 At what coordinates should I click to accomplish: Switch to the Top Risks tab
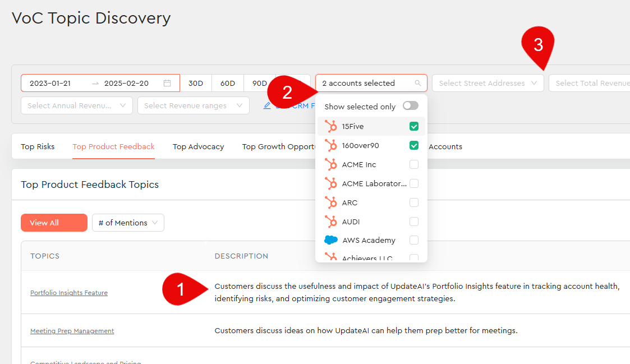[x=38, y=146]
